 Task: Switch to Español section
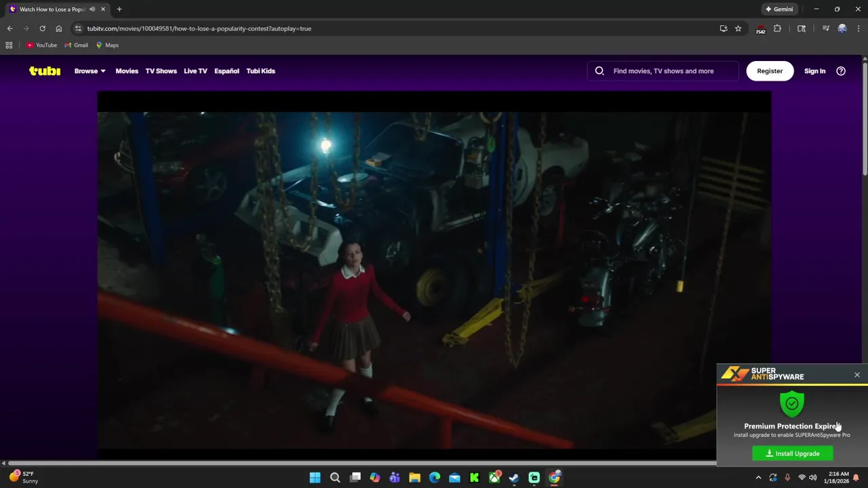pyautogui.click(x=226, y=70)
